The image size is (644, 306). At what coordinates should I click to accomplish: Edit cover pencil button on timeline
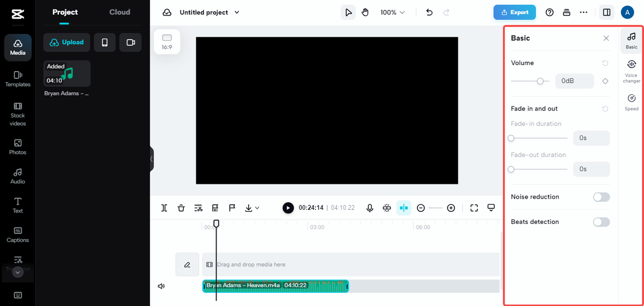pyautogui.click(x=187, y=264)
